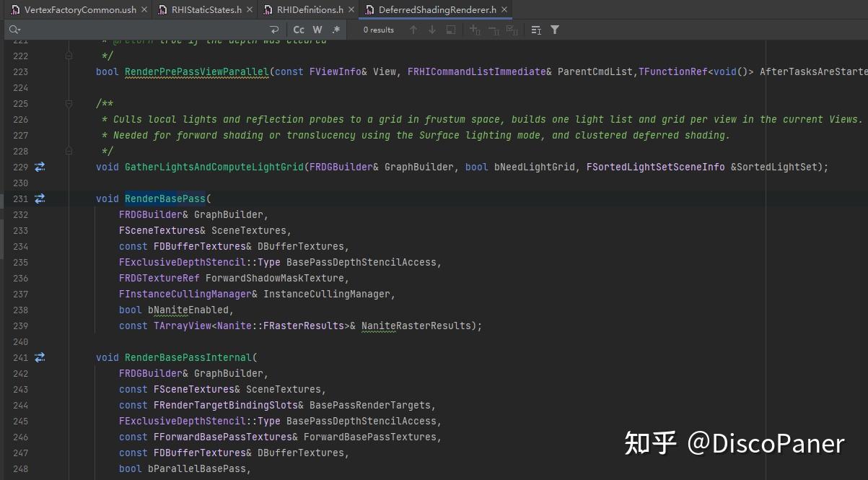
Task: Click the search options lines icon beside the funnel
Action: tap(534, 30)
